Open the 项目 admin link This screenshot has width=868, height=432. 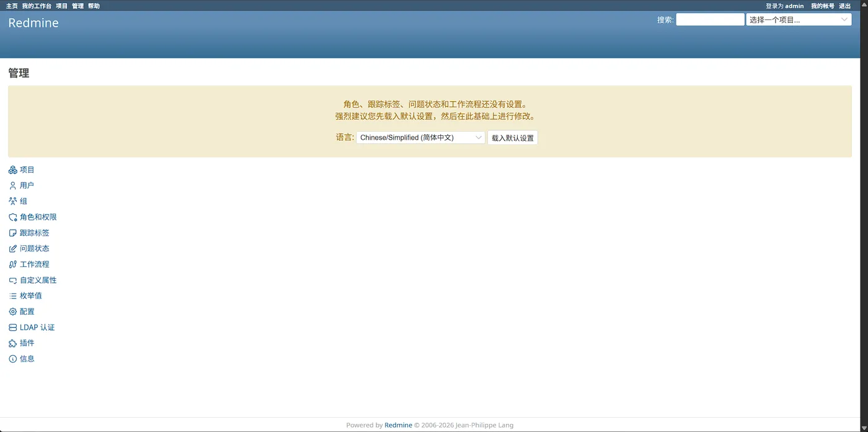pyautogui.click(x=27, y=170)
